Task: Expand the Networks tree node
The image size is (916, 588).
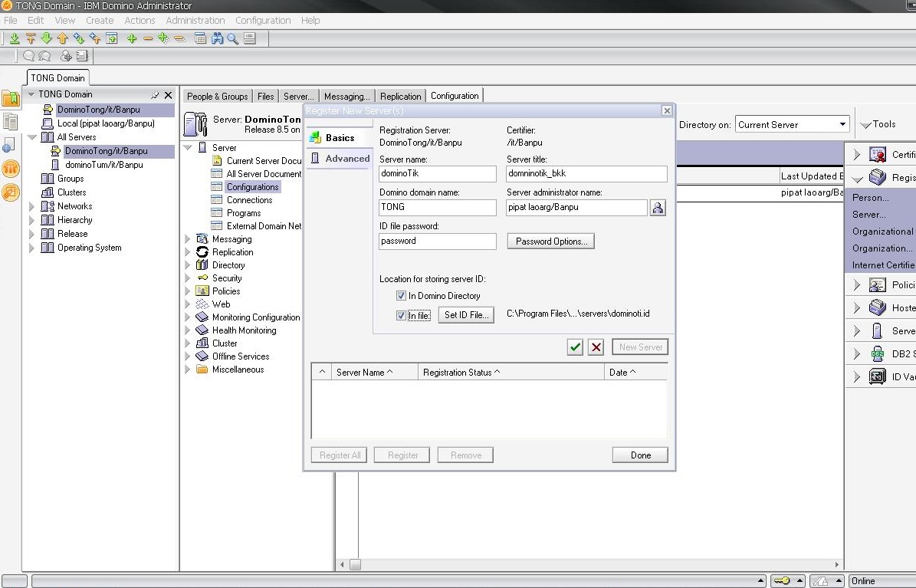Action: pos(32,206)
